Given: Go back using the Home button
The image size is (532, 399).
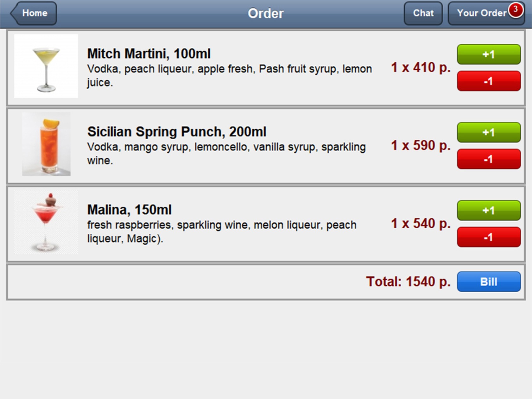Looking at the screenshot, I should pos(34,13).
